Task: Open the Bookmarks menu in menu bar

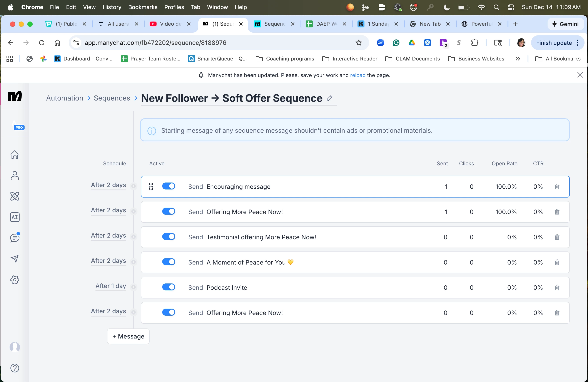Action: [143, 7]
